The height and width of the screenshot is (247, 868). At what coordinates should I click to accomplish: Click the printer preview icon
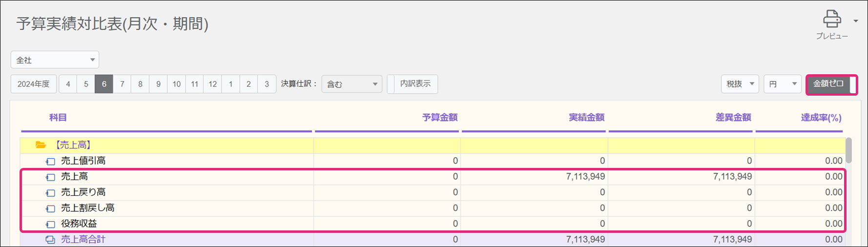coord(831,20)
